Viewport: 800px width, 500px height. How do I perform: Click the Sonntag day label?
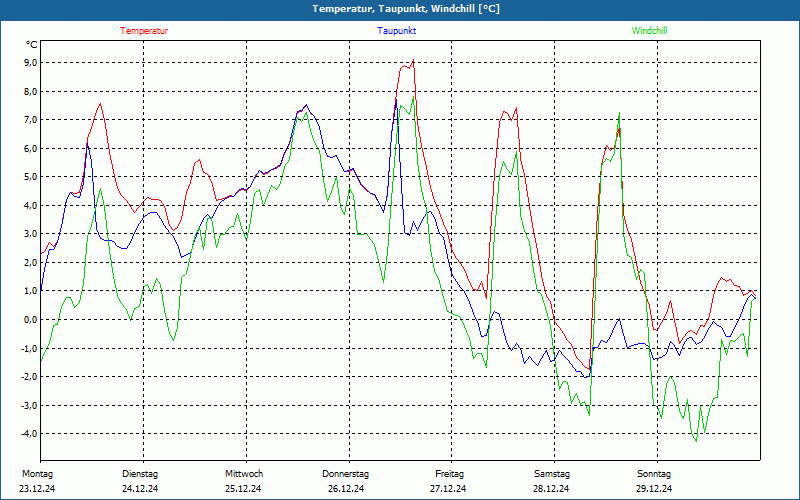654,474
